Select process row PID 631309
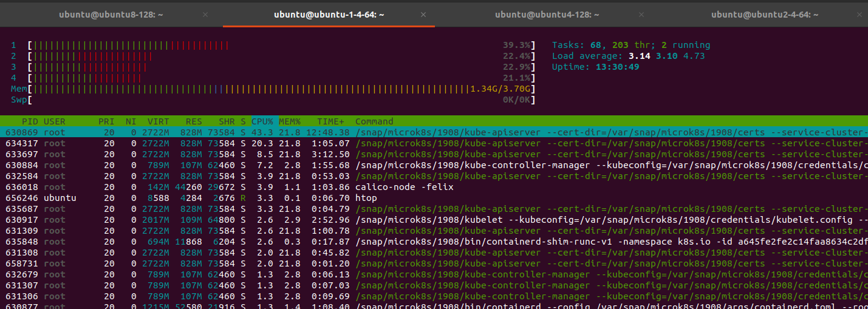Screen dimensions: 868x309 [434, 231]
